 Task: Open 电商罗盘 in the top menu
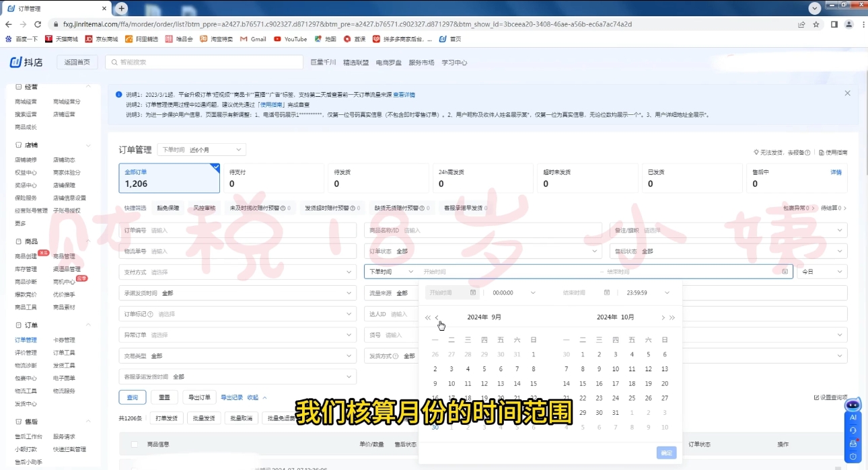tap(389, 62)
